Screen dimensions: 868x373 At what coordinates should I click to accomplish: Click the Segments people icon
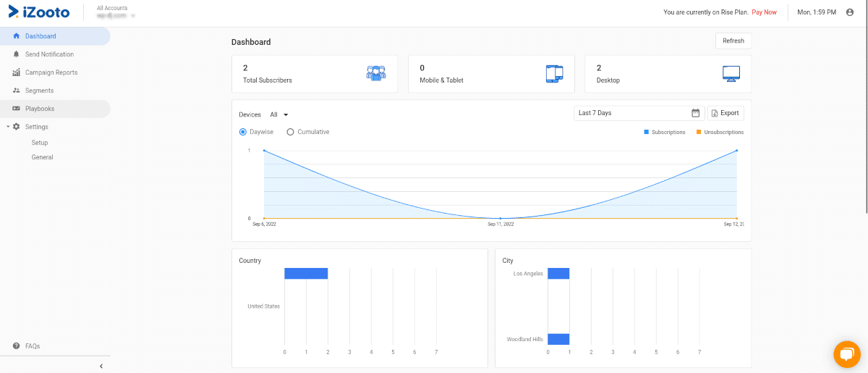(17, 91)
